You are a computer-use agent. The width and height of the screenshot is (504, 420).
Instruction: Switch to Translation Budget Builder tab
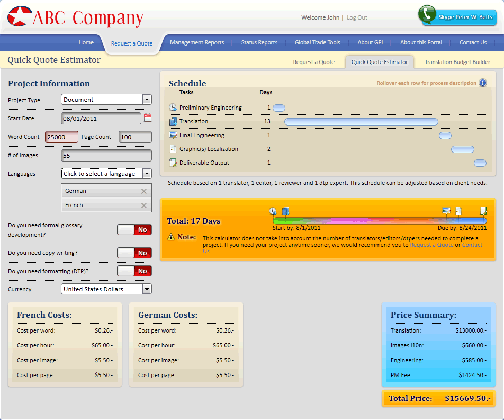coord(457,62)
